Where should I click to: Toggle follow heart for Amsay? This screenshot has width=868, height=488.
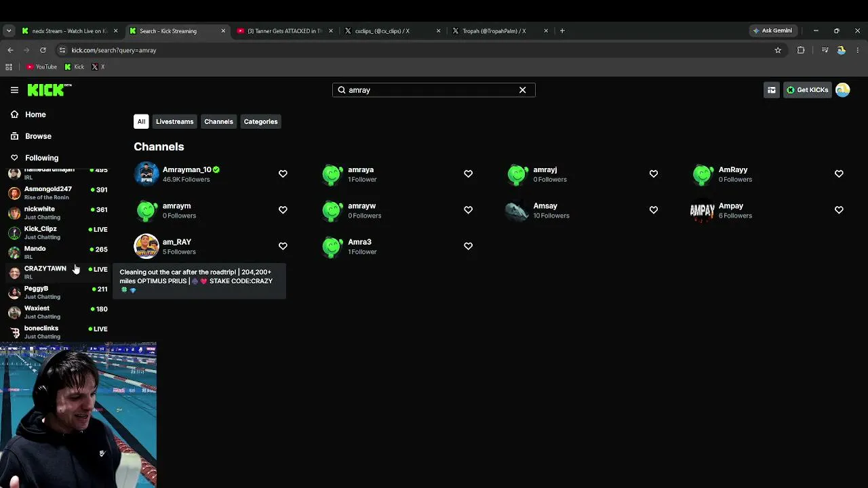(x=654, y=210)
